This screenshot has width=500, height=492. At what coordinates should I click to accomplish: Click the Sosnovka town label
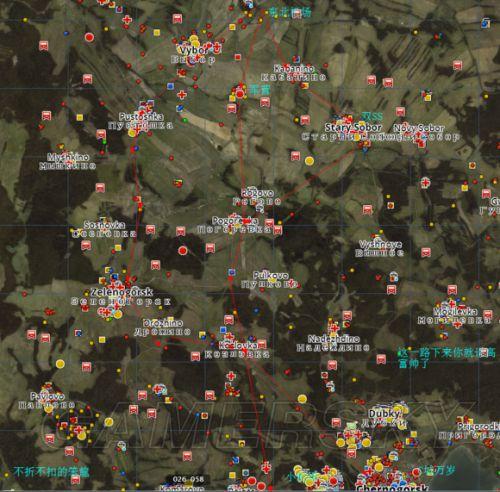coord(104,225)
